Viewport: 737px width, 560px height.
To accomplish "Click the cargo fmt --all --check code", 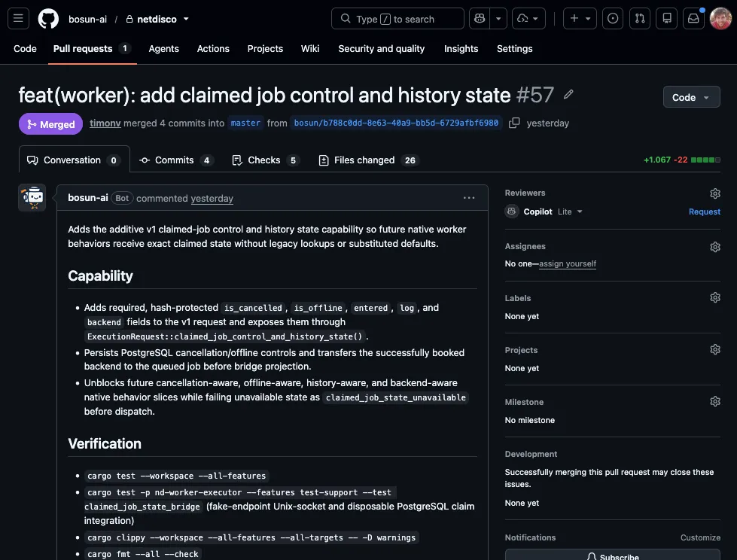I will click(143, 554).
